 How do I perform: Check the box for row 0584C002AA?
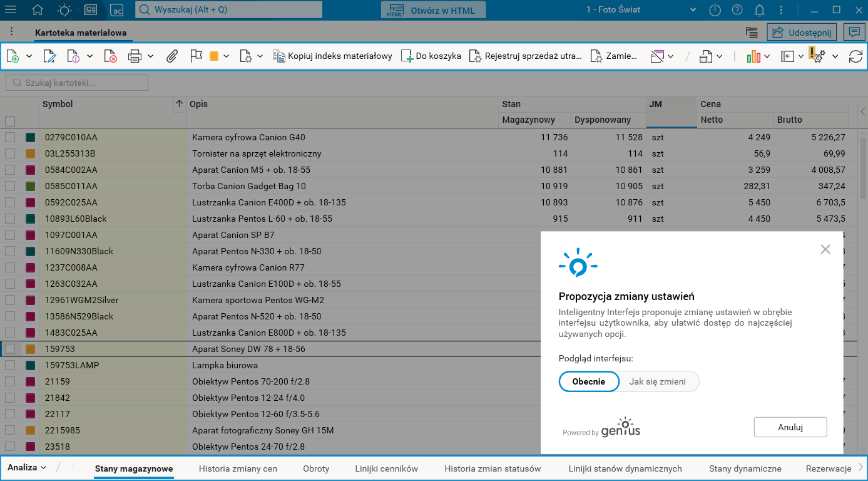click(10, 170)
